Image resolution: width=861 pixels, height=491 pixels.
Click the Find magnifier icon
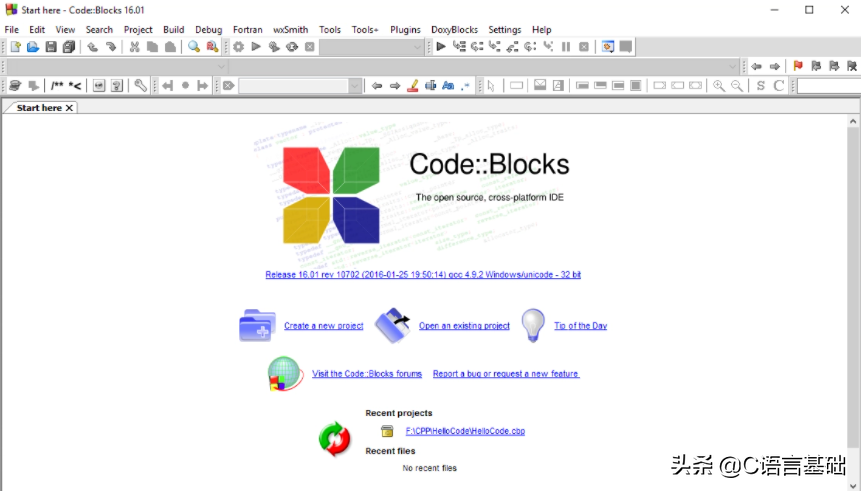point(194,47)
